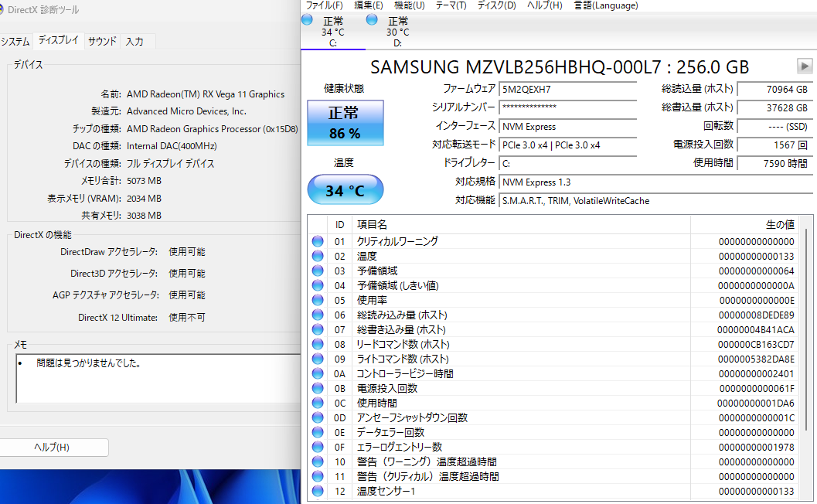
Task: Click status orb for エラーログエントリー数 row
Action: 318,447
